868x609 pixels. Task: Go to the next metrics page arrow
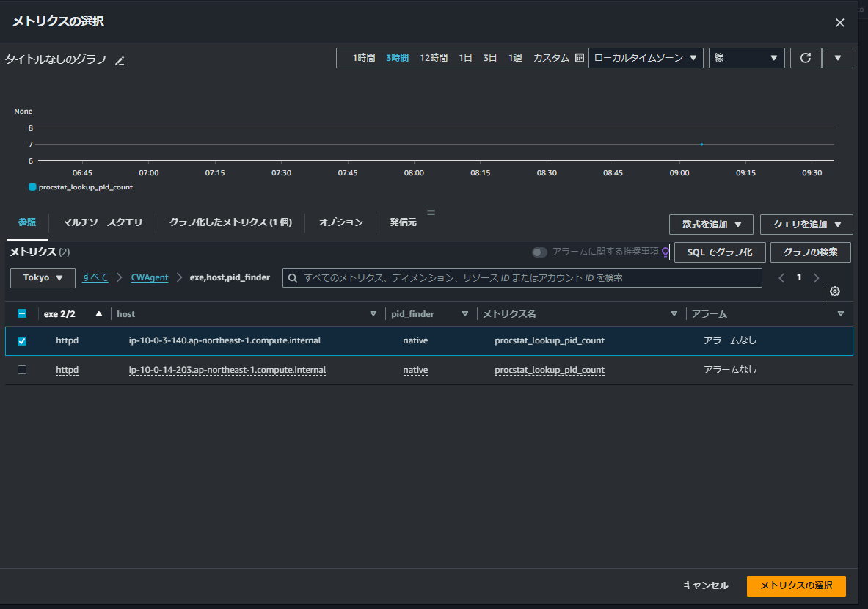tap(817, 277)
